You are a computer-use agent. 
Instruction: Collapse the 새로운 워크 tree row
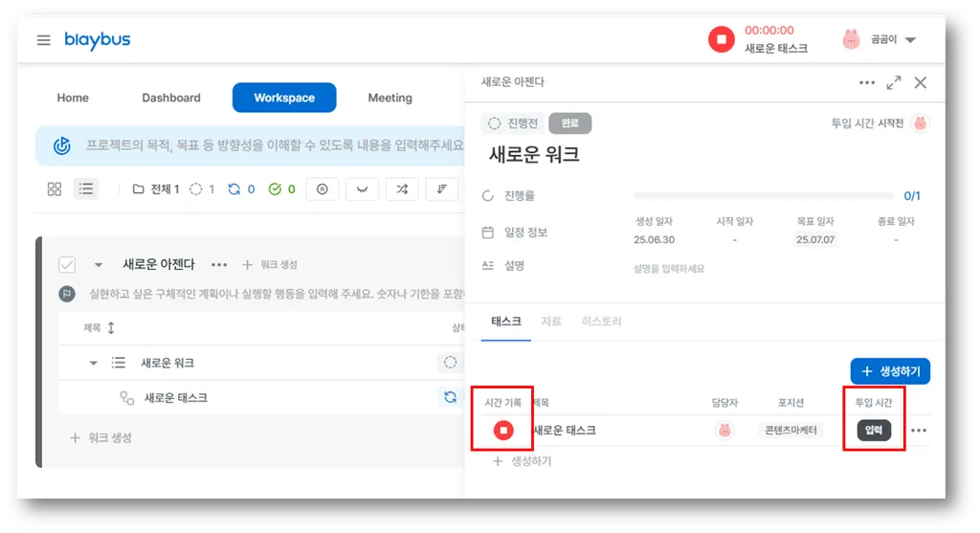(94, 363)
